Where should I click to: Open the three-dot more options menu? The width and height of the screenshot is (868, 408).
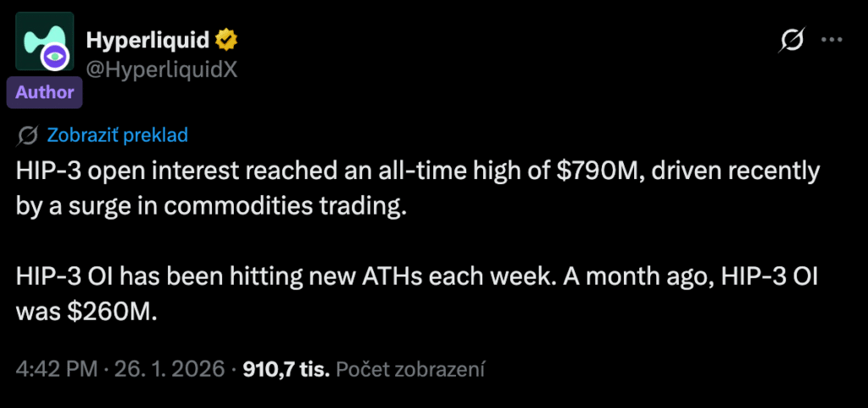(834, 39)
